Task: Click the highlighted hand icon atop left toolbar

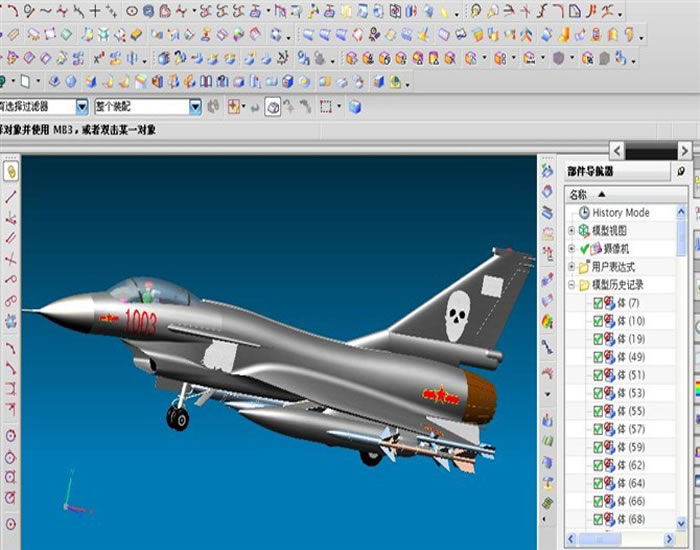Action: pyautogui.click(x=11, y=171)
